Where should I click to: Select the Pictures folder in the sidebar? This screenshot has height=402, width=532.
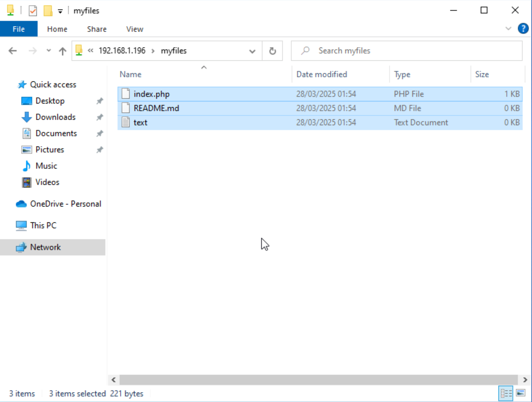49,149
